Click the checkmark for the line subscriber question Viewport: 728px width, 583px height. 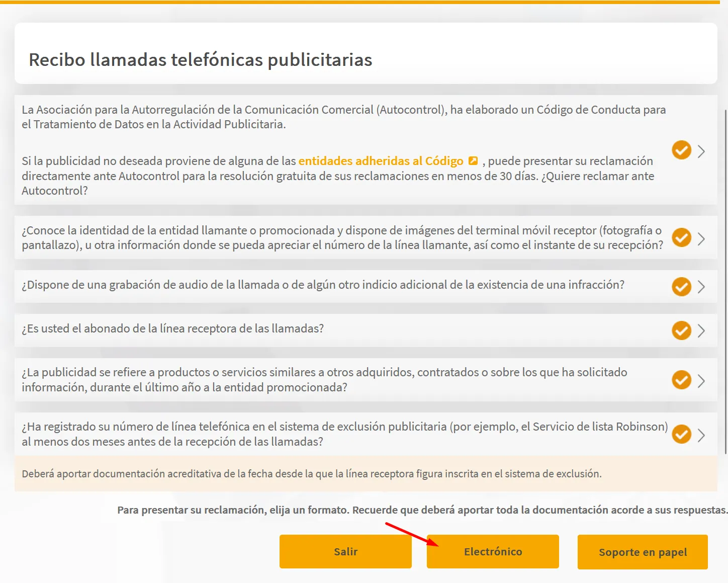pos(681,330)
